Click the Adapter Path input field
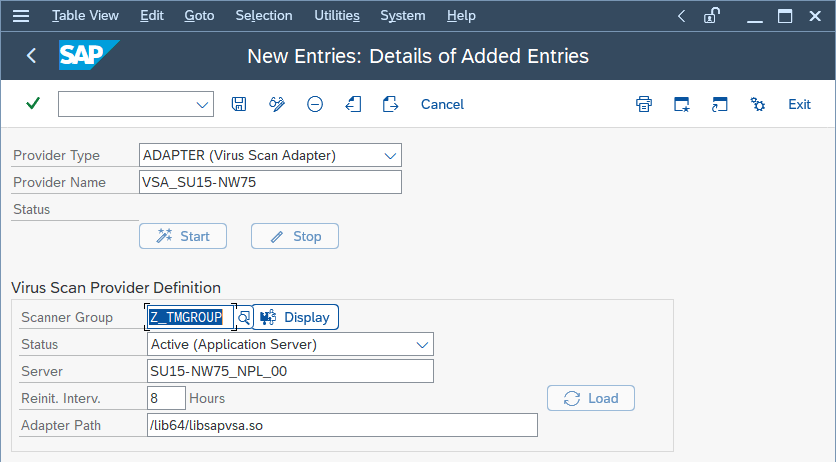This screenshot has height=462, width=836. 342,425
